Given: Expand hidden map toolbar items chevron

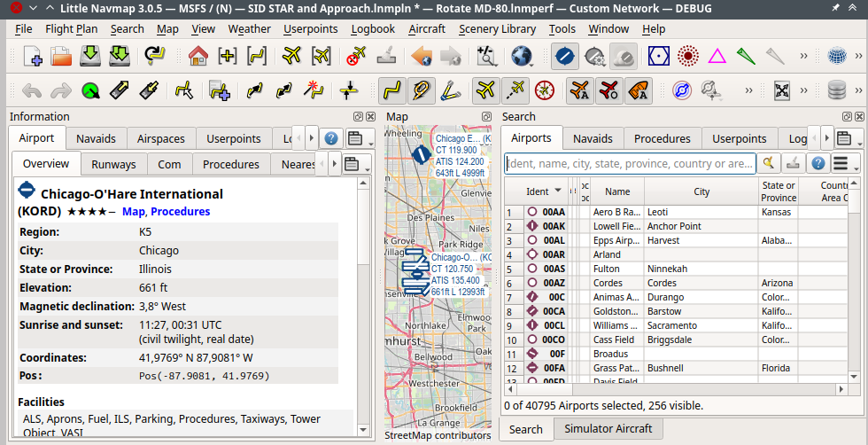Looking at the screenshot, I should pyautogui.click(x=804, y=56).
